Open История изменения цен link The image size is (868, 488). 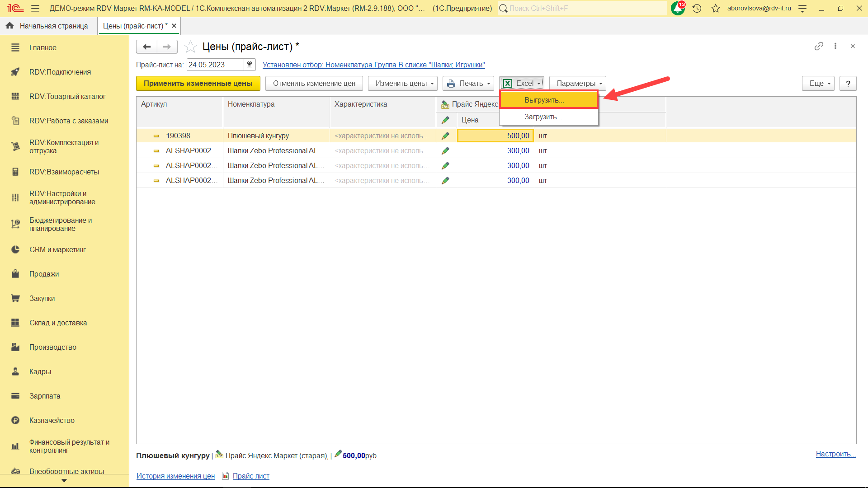pyautogui.click(x=175, y=476)
